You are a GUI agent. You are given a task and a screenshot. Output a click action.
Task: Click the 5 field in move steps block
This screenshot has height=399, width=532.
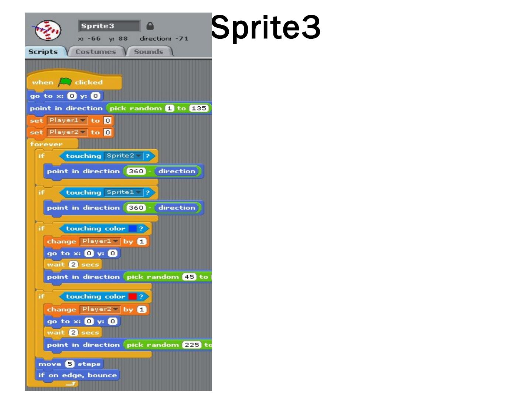coord(69,364)
